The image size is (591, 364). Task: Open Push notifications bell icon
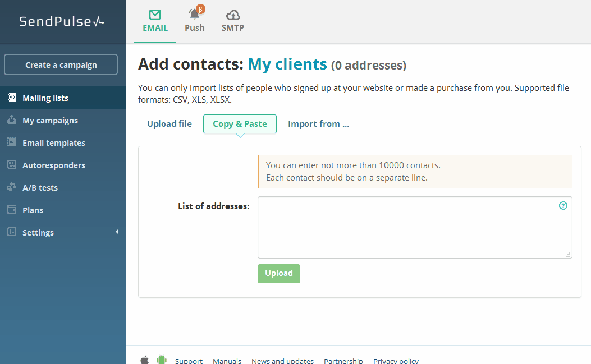click(195, 14)
